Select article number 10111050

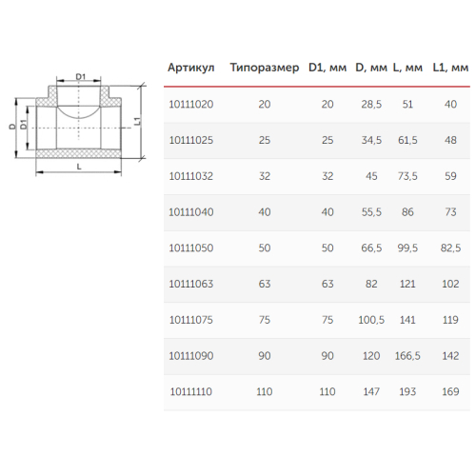191,248
